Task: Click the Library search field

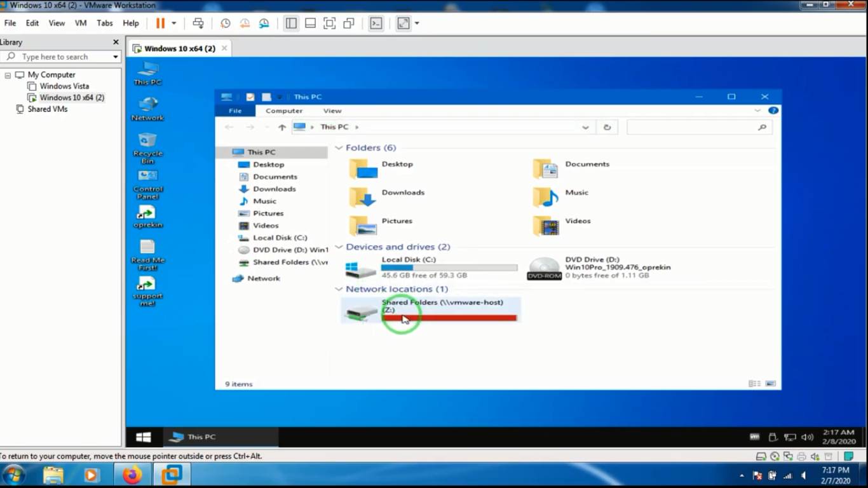Action: (61, 57)
